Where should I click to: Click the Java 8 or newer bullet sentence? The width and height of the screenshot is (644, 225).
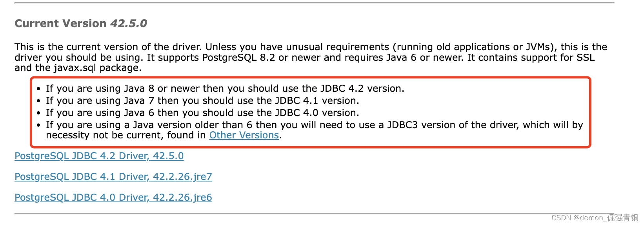click(x=225, y=89)
